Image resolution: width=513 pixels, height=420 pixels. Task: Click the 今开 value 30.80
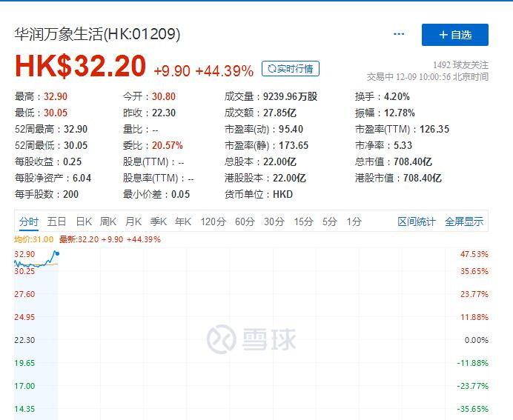point(164,96)
